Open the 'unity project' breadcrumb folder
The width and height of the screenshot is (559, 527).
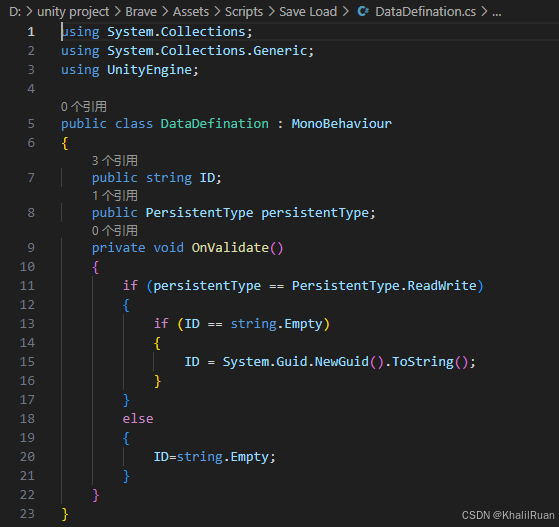pyautogui.click(x=73, y=12)
